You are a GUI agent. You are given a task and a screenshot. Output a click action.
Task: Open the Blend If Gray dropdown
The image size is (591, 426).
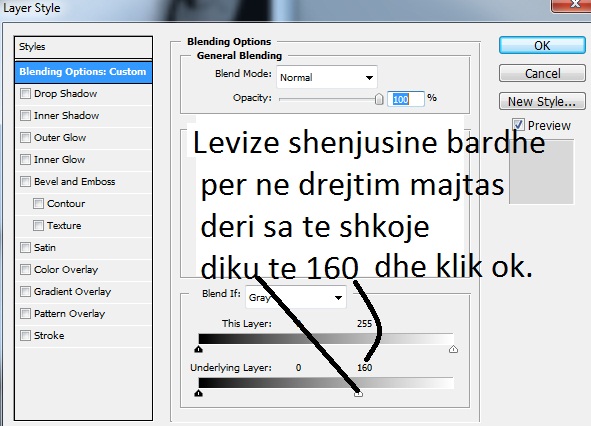pyautogui.click(x=296, y=297)
